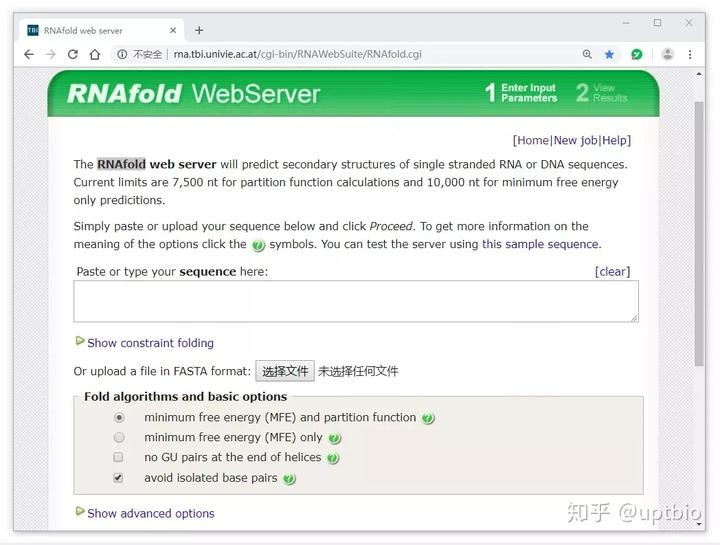Open help for MFE and partition function

coord(428,418)
